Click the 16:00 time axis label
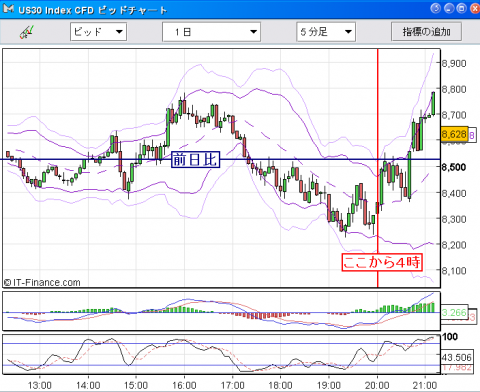 pyautogui.click(x=184, y=385)
